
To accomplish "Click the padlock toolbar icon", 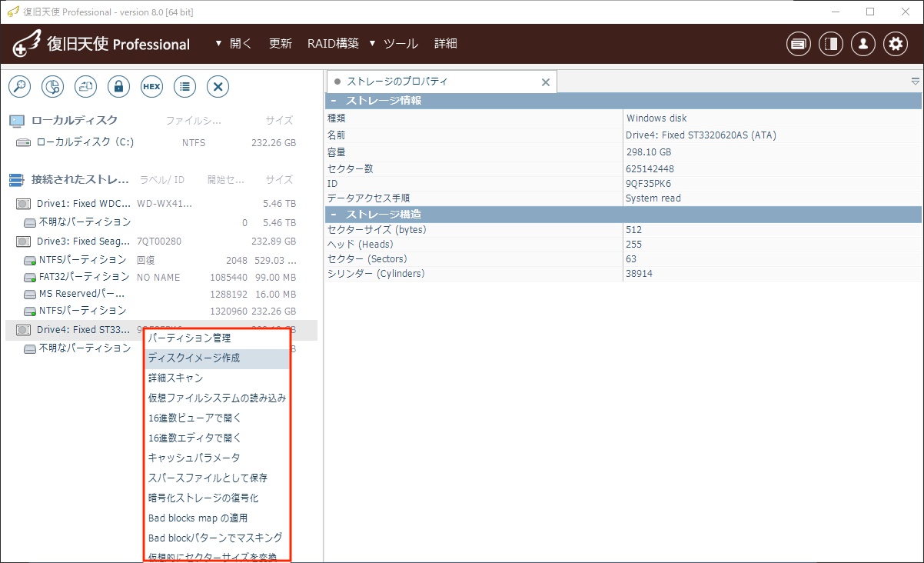I will pyautogui.click(x=118, y=86).
